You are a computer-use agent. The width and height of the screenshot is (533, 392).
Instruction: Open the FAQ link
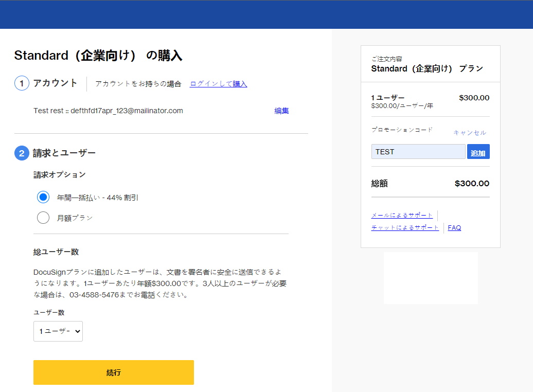[x=454, y=228]
